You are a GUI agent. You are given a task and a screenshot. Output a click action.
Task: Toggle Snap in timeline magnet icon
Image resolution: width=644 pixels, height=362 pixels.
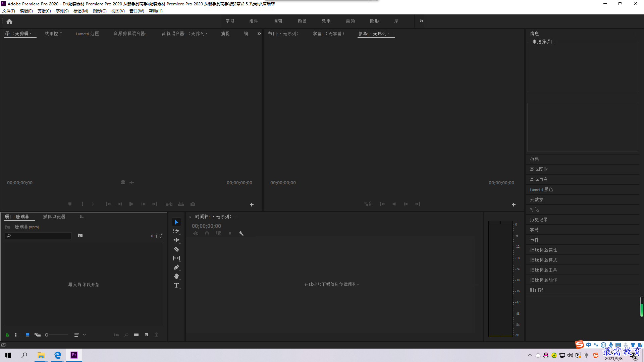coord(207,233)
